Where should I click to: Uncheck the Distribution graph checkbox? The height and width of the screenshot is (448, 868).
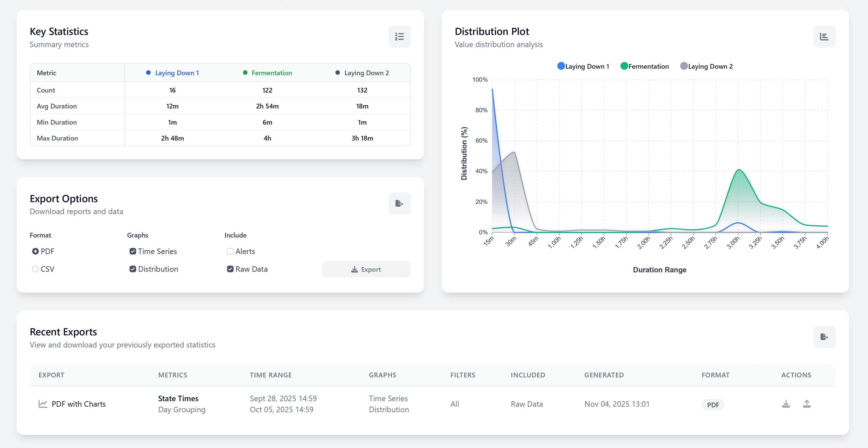coord(133,269)
